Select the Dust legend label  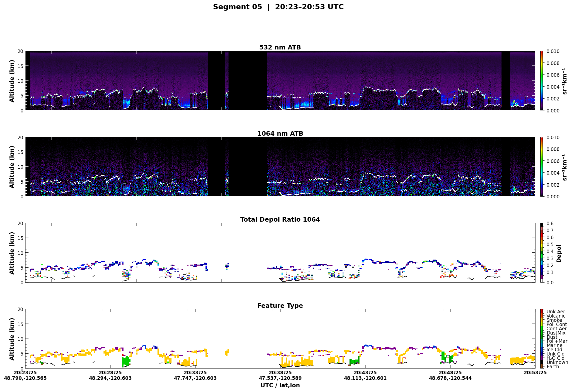[552, 337]
